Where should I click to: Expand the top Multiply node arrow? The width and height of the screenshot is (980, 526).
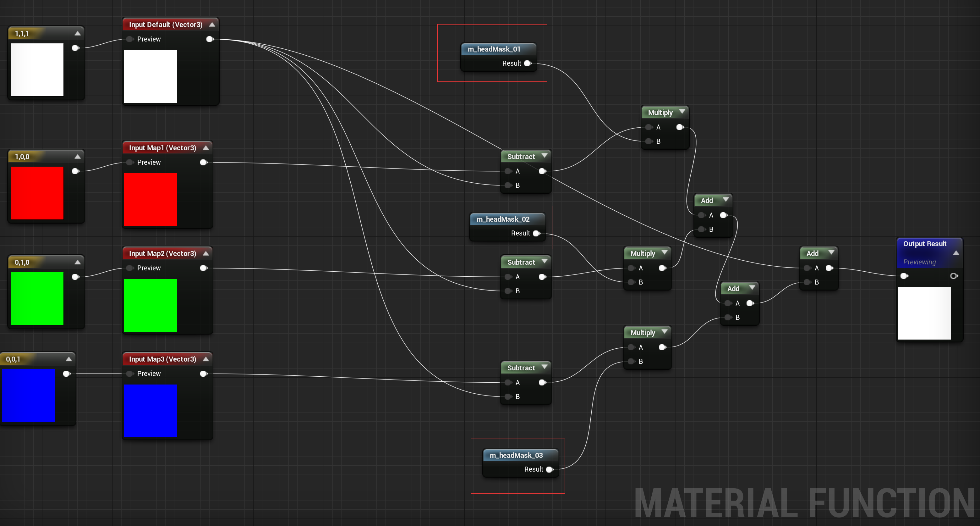(682, 112)
